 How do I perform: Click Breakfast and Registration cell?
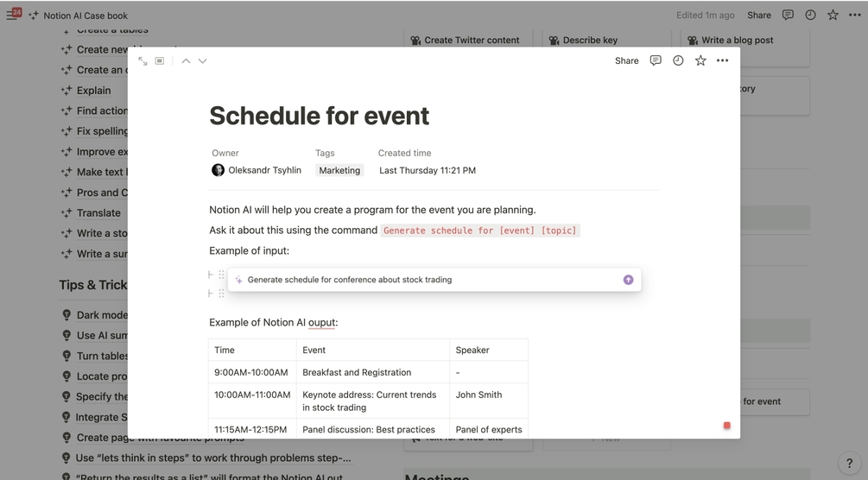point(373,372)
